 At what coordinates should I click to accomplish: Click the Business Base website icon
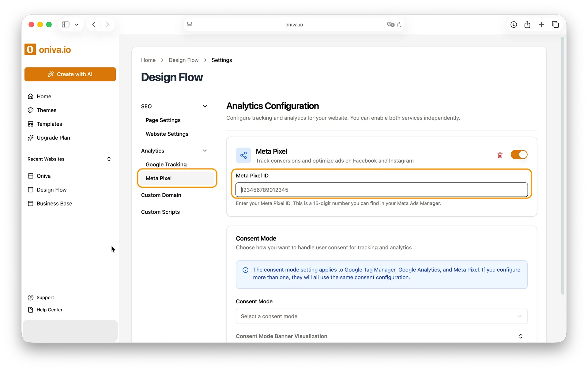click(x=31, y=203)
